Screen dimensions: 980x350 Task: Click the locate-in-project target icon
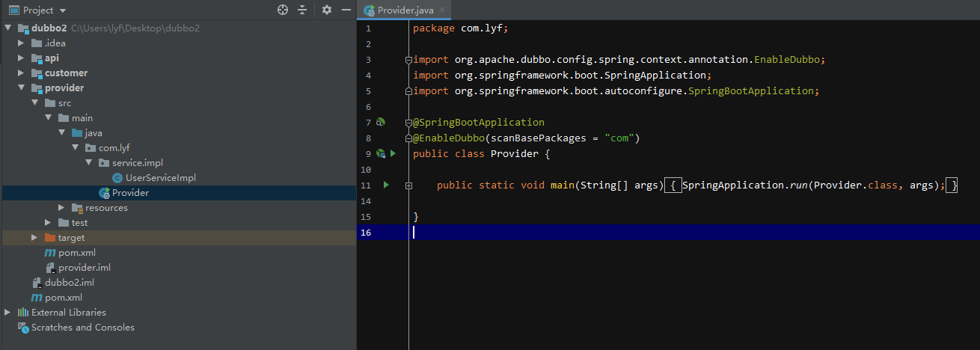point(283,10)
